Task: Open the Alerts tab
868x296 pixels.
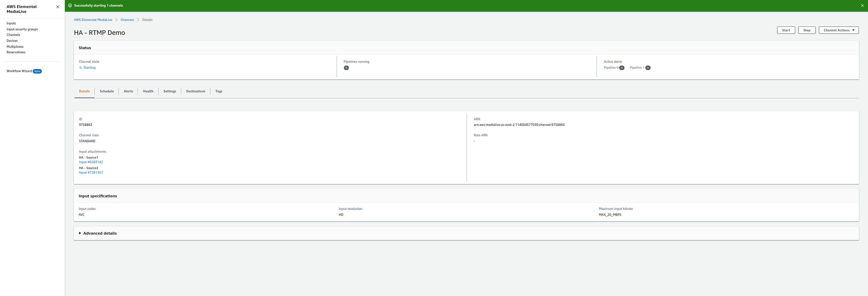Action: [128, 91]
